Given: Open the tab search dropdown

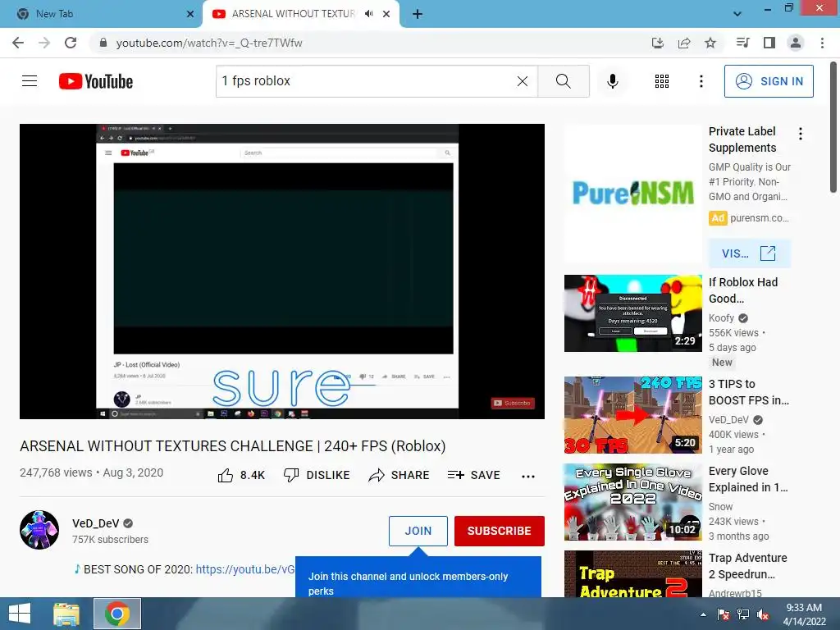Looking at the screenshot, I should pos(737,14).
